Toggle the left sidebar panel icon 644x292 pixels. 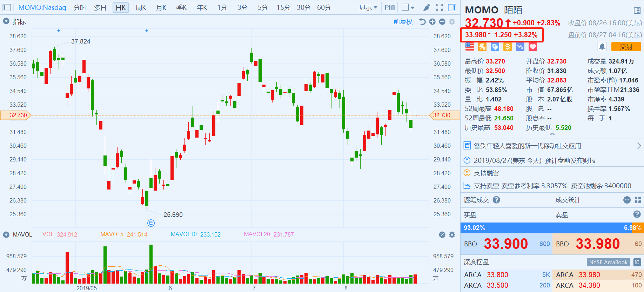click(7, 7)
